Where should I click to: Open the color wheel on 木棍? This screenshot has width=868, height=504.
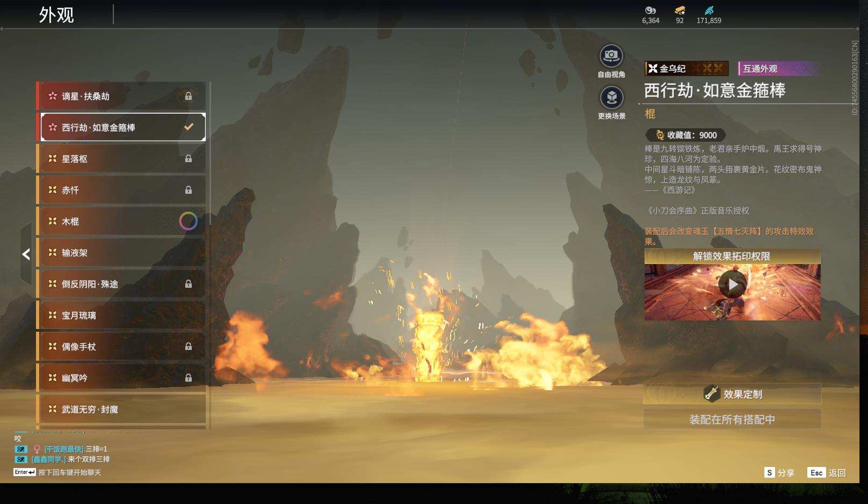[188, 221]
